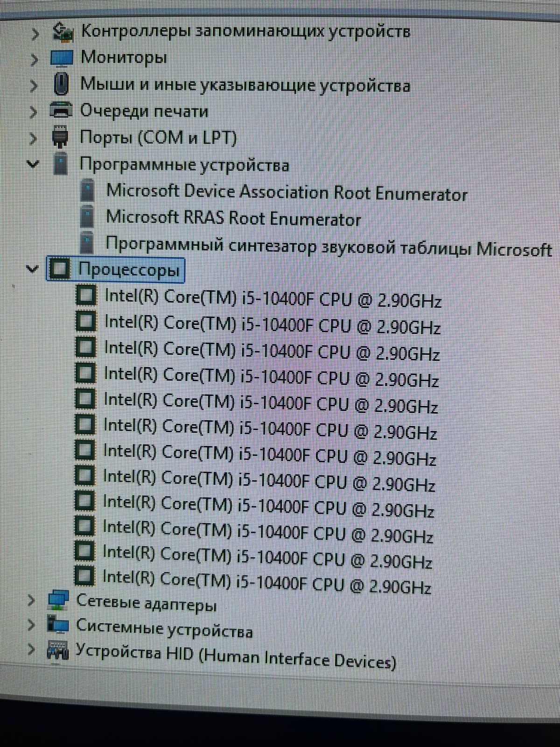This screenshot has height=747, width=560.
Task: Select the highlighted Процессоры label
Action: point(129,270)
